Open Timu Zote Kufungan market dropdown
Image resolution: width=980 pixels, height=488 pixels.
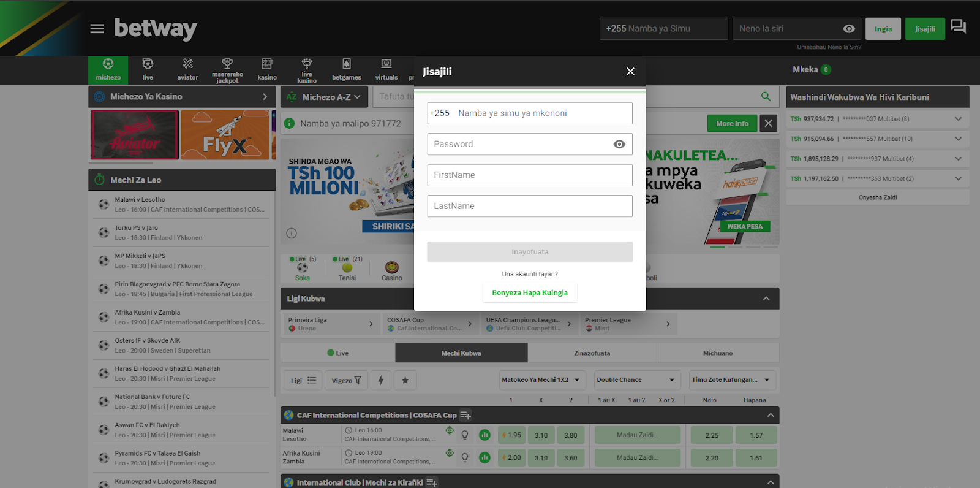tap(733, 380)
